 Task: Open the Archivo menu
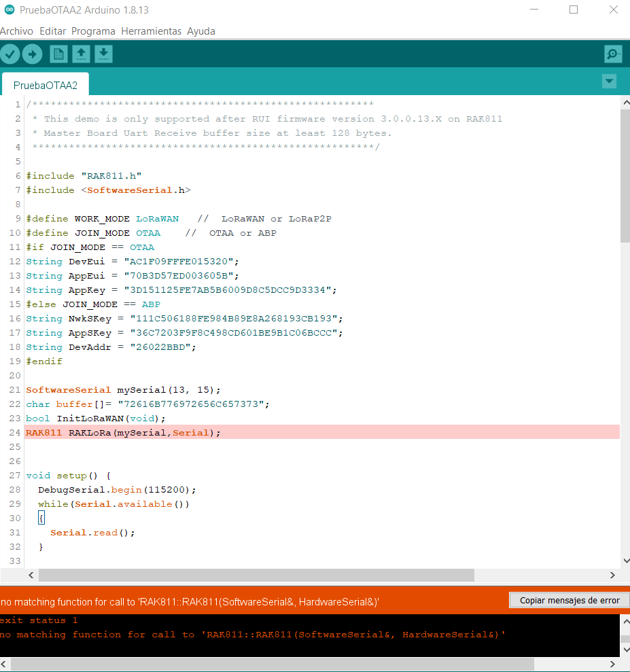click(x=16, y=31)
